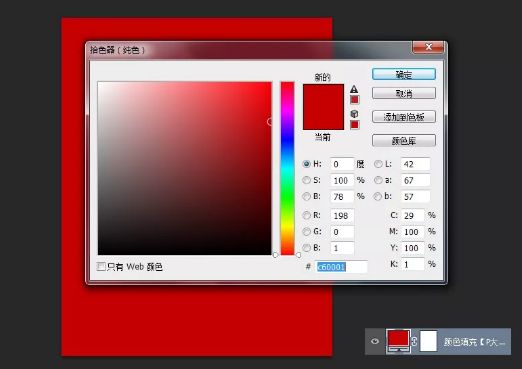This screenshot has width=522, height=369.
Task: Enable the 只有 Web 颜色 checkbox
Action: 101,266
